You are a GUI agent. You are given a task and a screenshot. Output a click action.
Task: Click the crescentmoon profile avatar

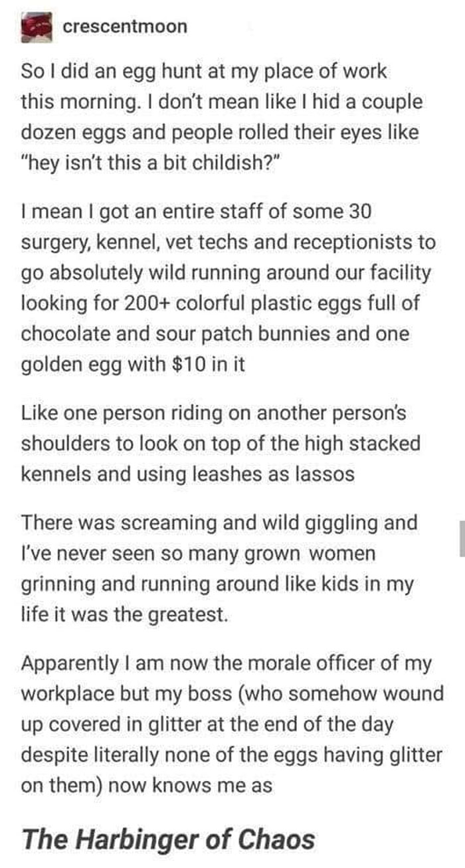pos(37,28)
